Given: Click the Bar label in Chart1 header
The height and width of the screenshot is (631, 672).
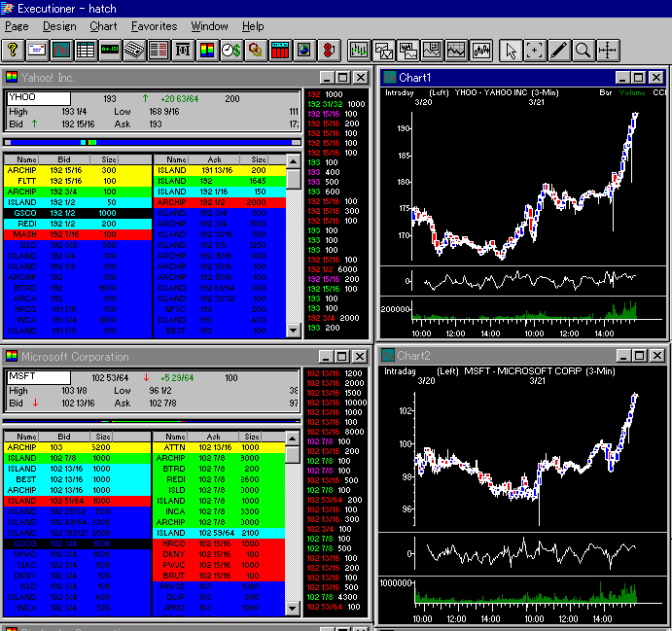Looking at the screenshot, I should click(x=605, y=92).
